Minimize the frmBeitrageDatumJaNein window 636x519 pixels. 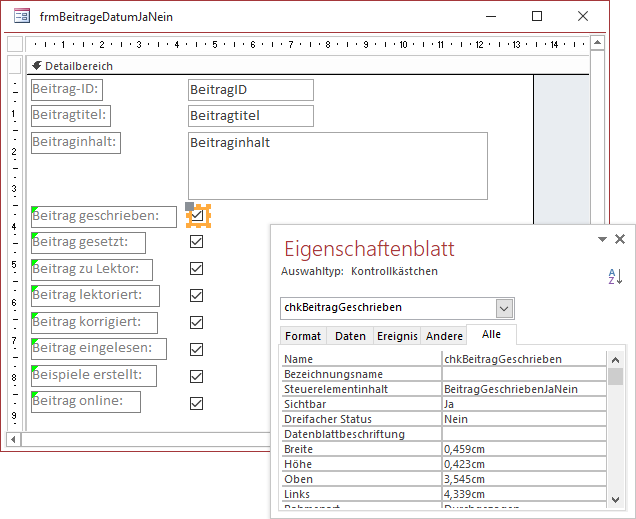[491, 16]
